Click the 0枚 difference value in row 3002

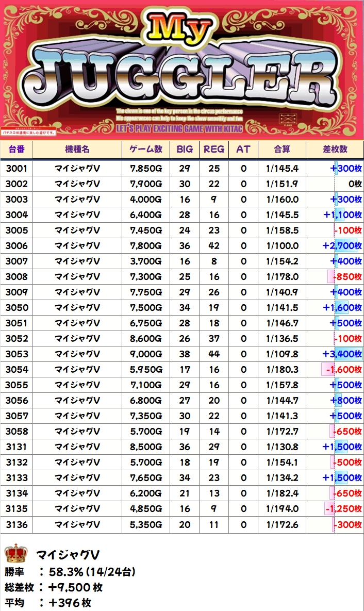pos(355,184)
